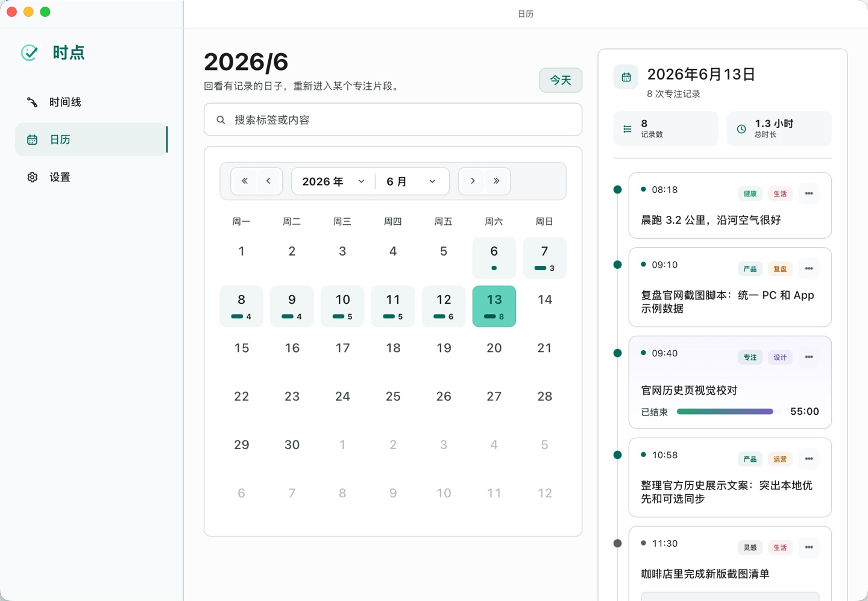Screen dimensions: 868x601
Task: Click the 灵感 tag on 11:30 entry
Action: coord(750,547)
